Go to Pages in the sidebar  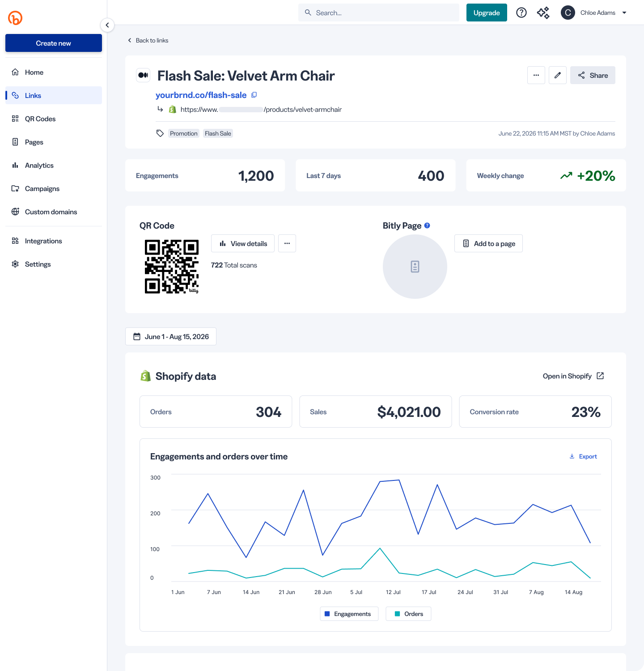pos(54,142)
